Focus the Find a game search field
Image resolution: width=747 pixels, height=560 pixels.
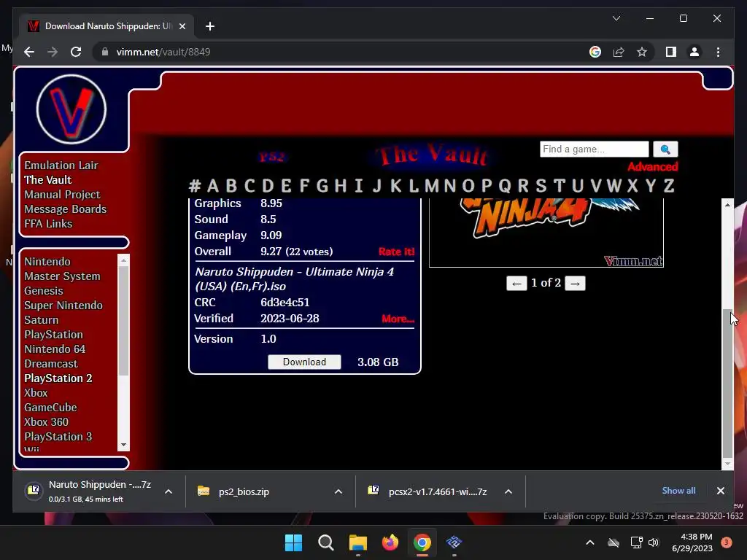594,149
